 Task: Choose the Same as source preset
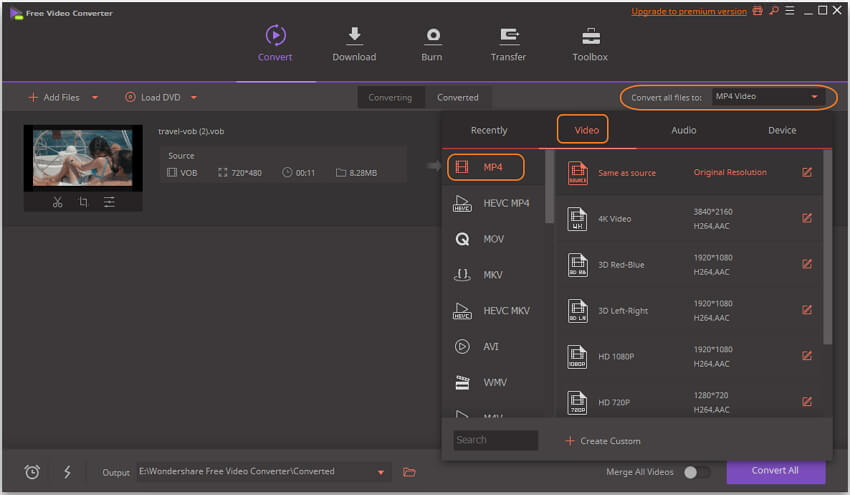688,172
